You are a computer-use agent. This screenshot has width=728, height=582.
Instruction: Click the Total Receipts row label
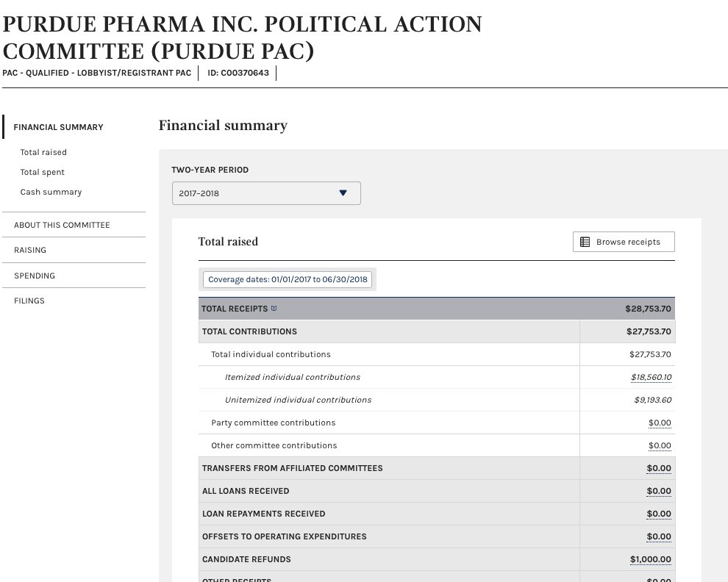tap(235, 309)
